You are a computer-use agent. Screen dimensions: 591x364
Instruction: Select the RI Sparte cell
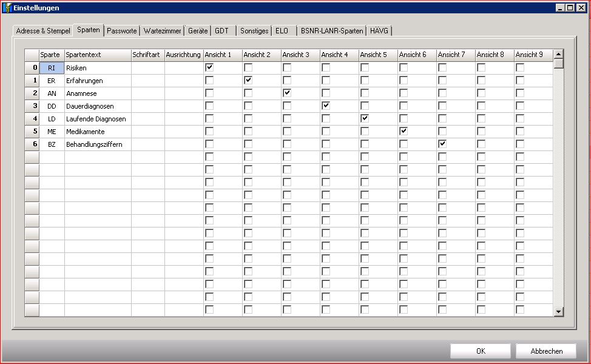click(52, 68)
